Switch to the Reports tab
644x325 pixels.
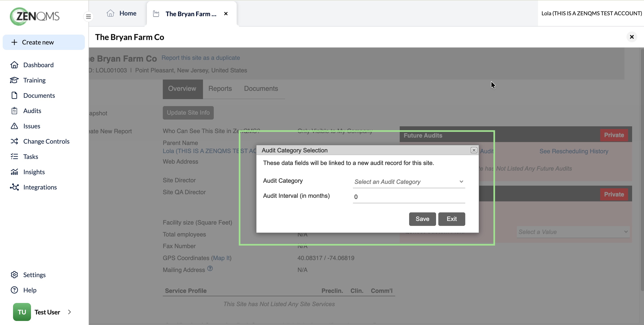point(220,89)
